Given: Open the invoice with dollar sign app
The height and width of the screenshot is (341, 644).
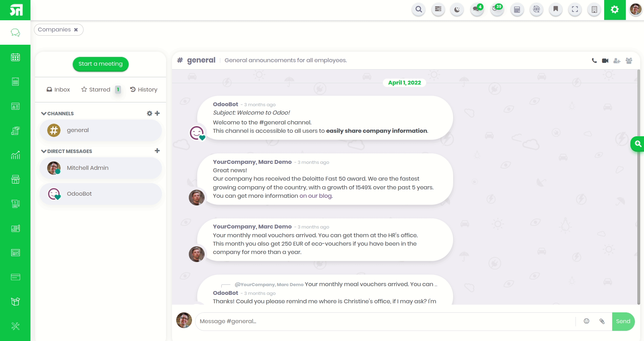Looking at the screenshot, I should coord(15,204).
